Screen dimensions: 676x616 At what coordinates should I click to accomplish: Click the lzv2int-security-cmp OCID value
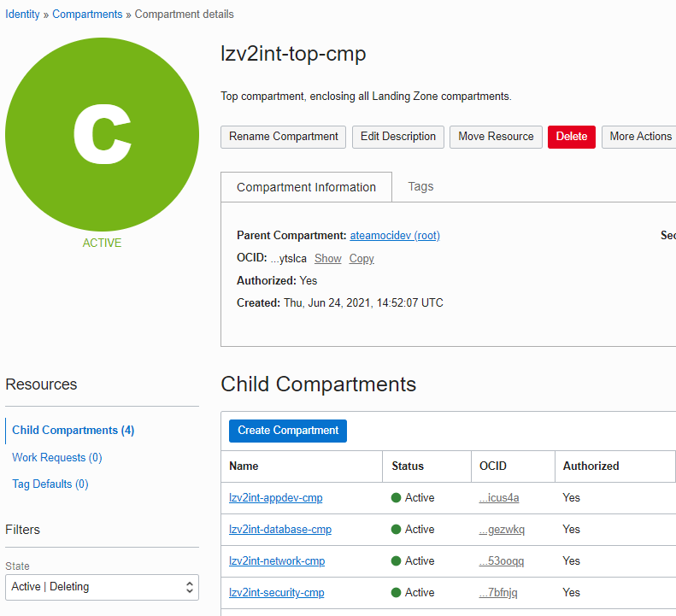(x=498, y=593)
